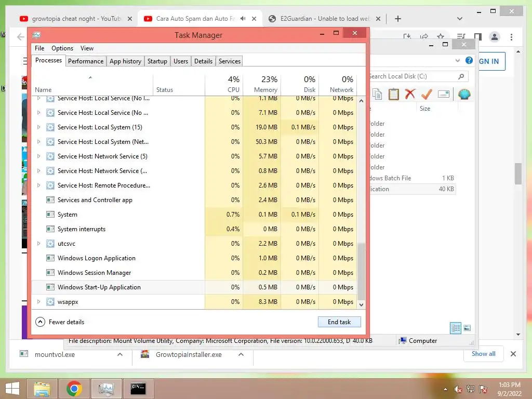This screenshot has width=532, height=399.
Task: Select System interrupts process row
Action: click(x=194, y=229)
